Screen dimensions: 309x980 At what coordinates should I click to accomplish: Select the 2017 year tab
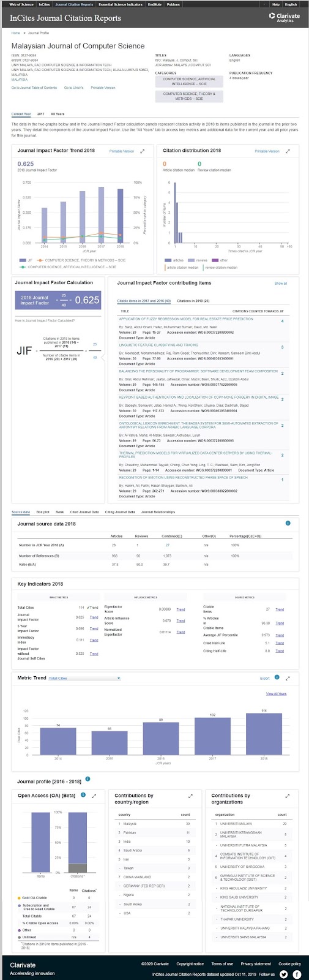coord(40,114)
